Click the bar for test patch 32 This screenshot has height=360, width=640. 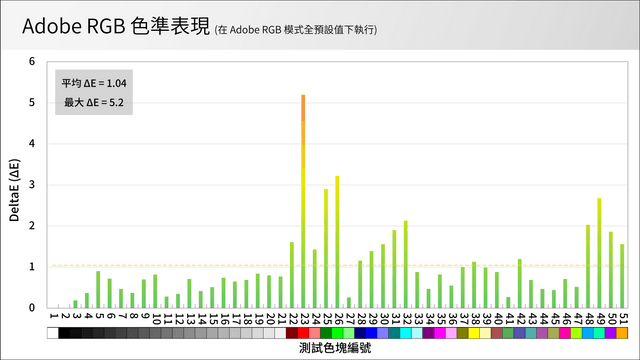pyautogui.click(x=406, y=264)
